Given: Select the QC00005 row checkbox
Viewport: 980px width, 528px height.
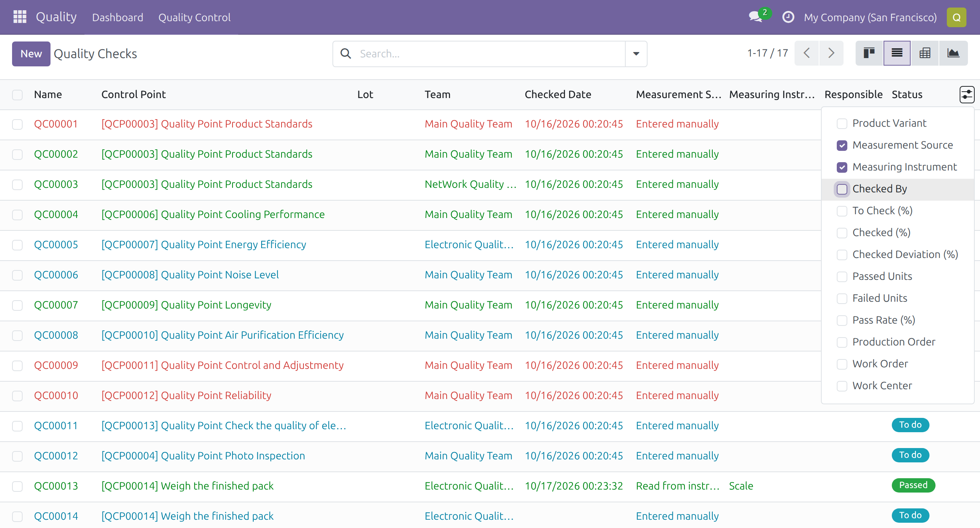Looking at the screenshot, I should [x=17, y=245].
